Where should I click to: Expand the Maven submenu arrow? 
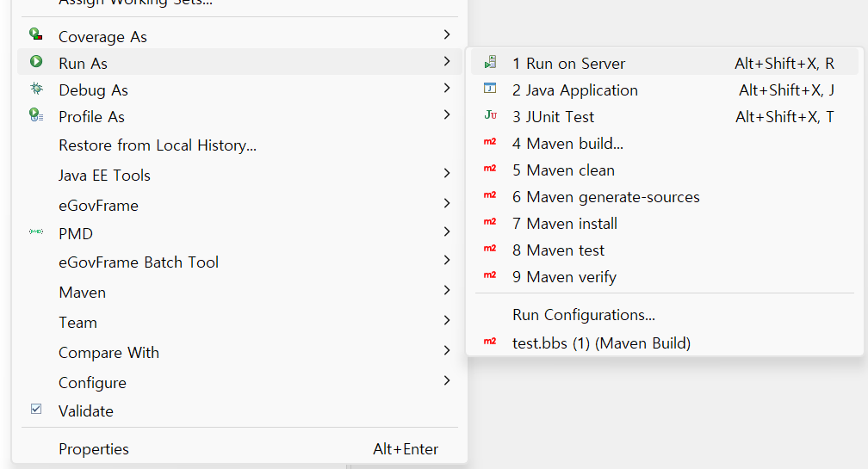coord(446,291)
